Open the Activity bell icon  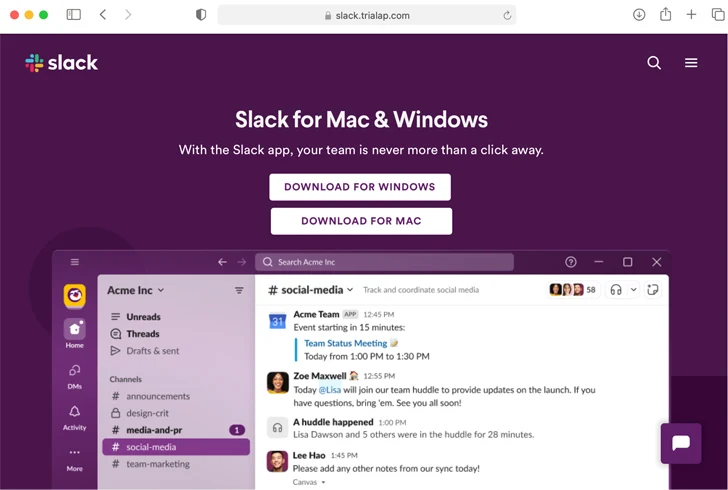[75, 416]
